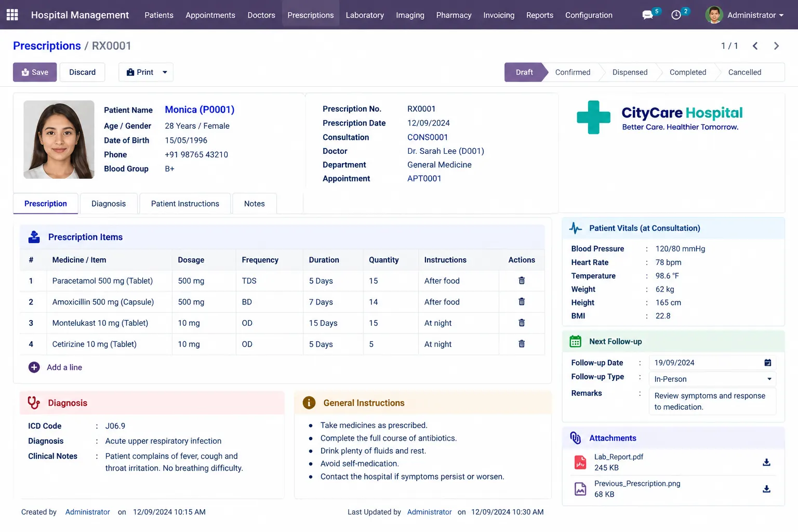Click the Follow-up Date field
798x532 pixels.
712,363
